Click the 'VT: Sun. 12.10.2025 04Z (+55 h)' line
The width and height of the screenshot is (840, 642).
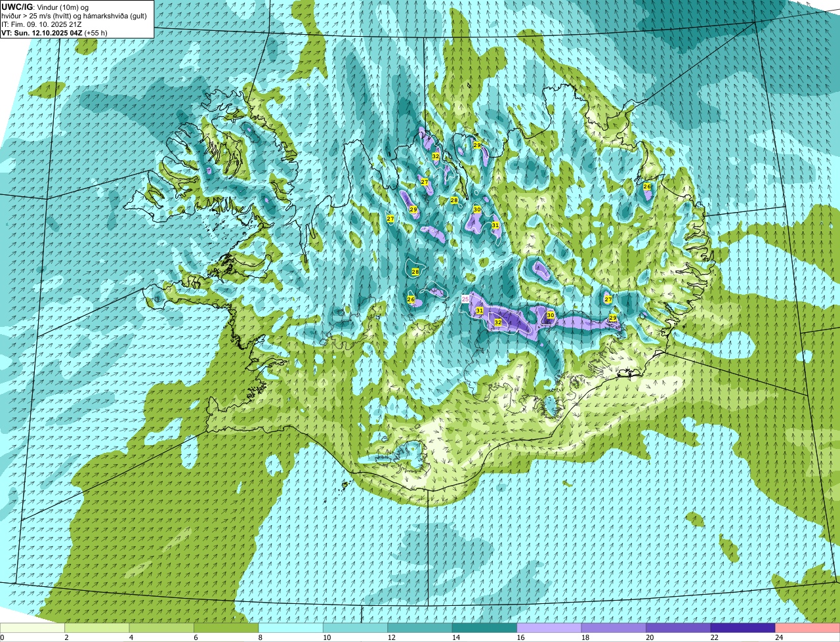(54, 33)
